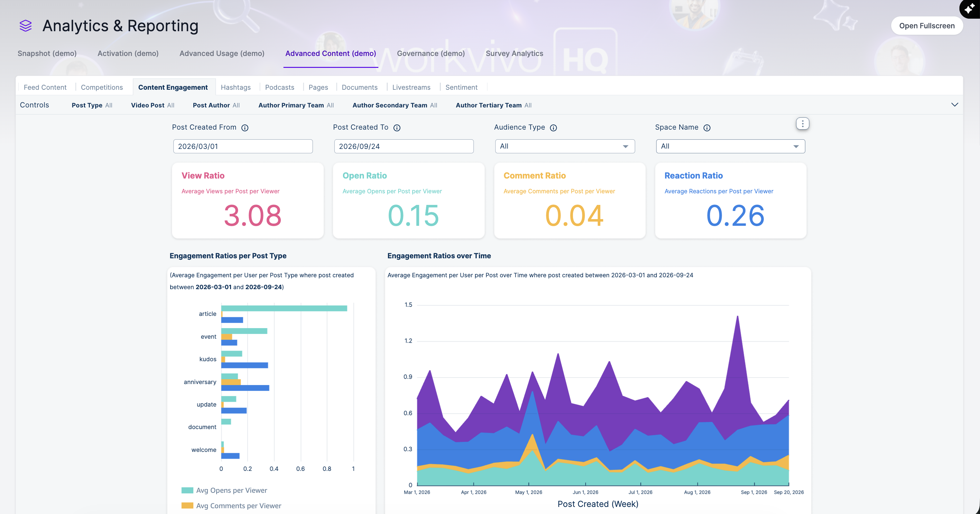Click the Comment Ratio 0.04 value
Screen dimensions: 980x514
[x=574, y=216]
